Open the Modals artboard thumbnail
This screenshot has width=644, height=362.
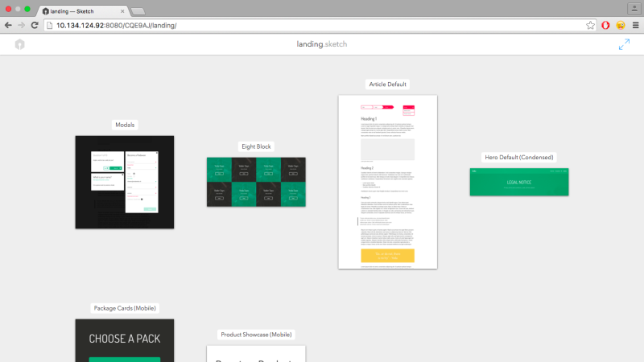pos(125,182)
